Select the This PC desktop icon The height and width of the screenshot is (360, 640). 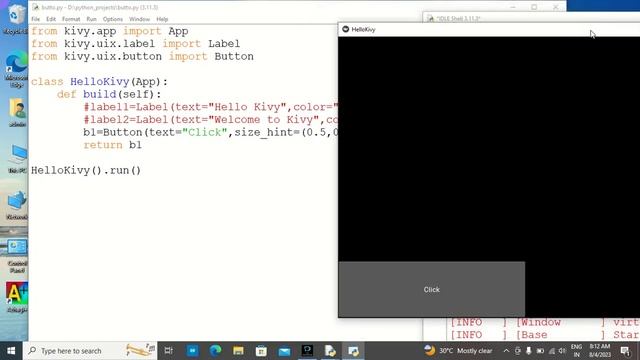pos(17,158)
